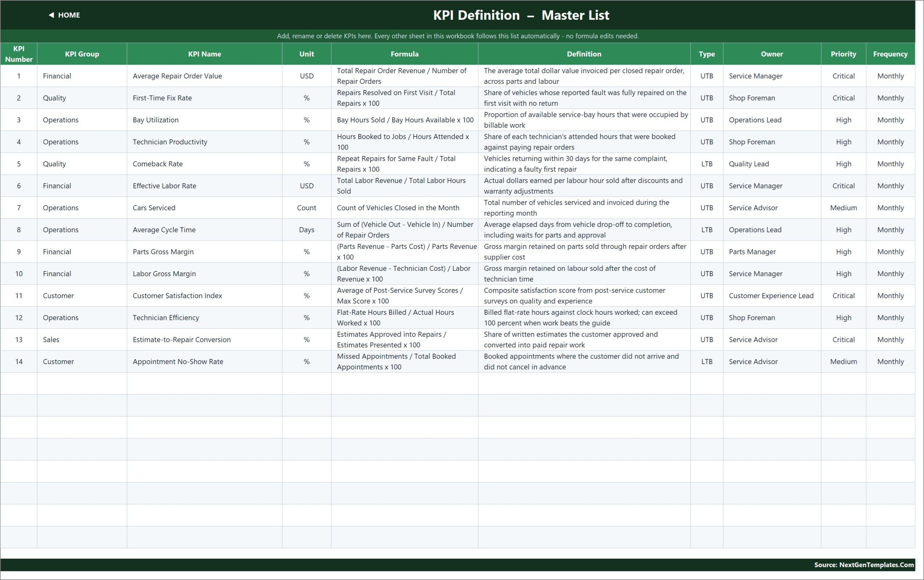Click the First-Time Fix Rate cell
This screenshot has width=924, height=580.
[x=205, y=98]
